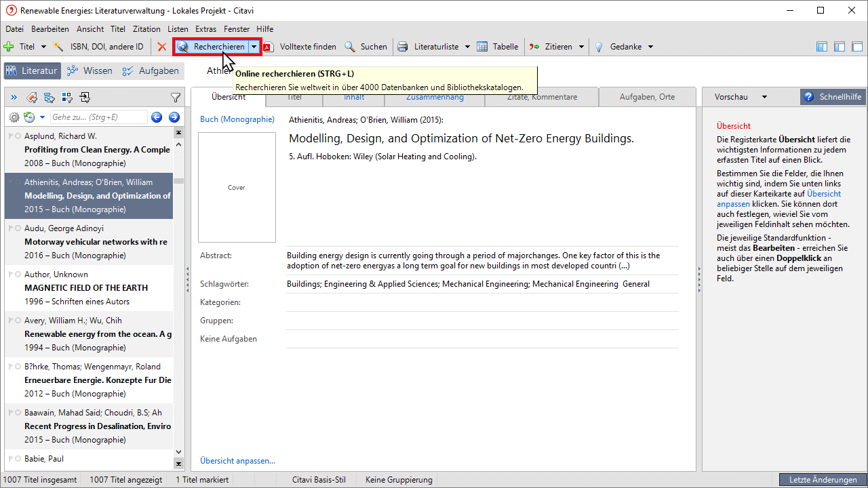868x488 pixels.
Task: Click Übersicht anpassen... link at bottom
Action: click(237, 461)
